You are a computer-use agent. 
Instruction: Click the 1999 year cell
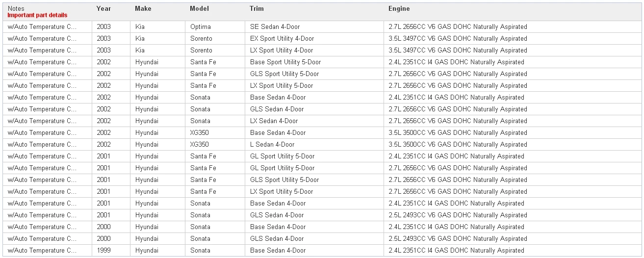[x=103, y=251]
